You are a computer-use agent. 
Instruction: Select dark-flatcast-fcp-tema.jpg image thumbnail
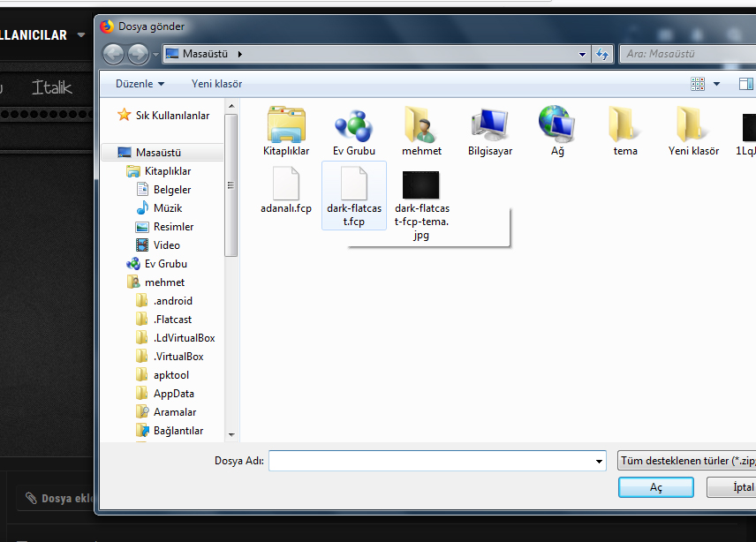pyautogui.click(x=421, y=186)
